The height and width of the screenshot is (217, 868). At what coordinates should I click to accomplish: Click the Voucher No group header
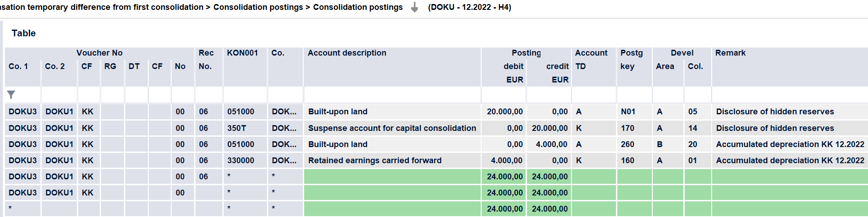99,53
